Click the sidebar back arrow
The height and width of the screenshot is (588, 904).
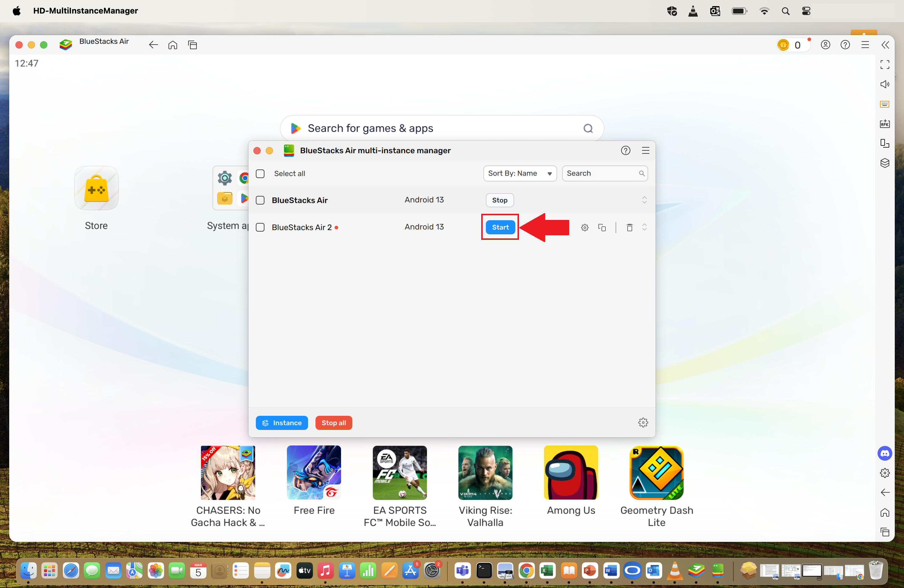pyautogui.click(x=885, y=493)
